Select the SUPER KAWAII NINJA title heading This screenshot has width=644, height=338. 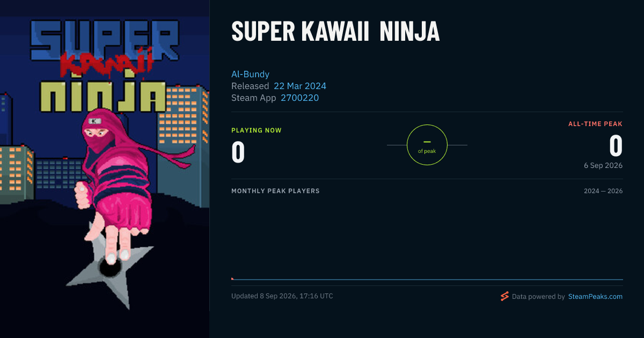(x=335, y=32)
